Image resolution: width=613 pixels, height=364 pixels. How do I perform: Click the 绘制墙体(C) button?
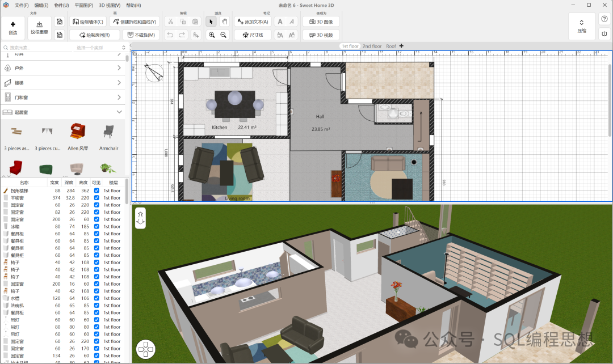coord(88,22)
